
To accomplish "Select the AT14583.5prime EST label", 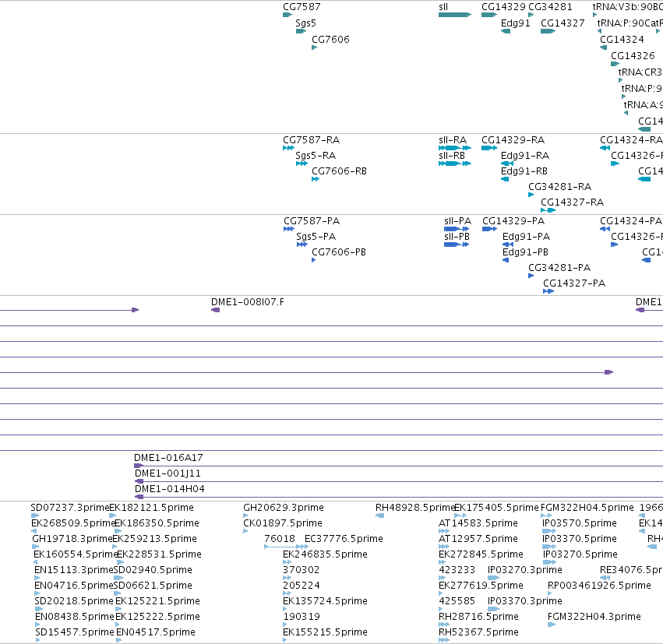I will (478, 523).
